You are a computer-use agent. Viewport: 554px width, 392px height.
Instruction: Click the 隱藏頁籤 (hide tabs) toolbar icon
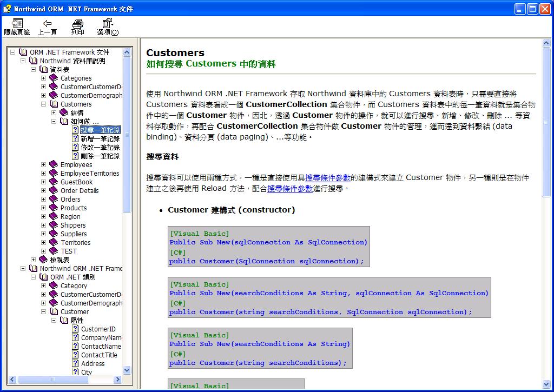17,23
